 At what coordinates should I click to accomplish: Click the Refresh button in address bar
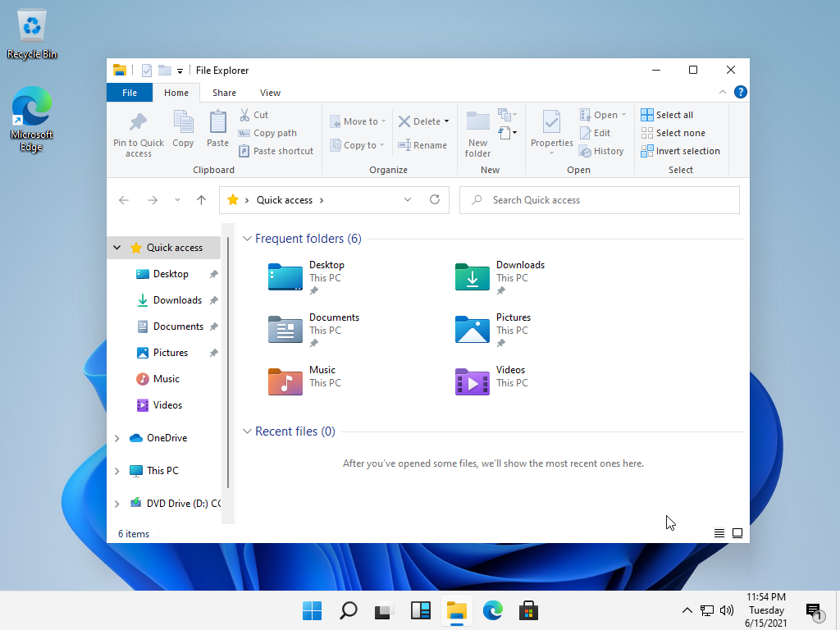pyautogui.click(x=435, y=200)
